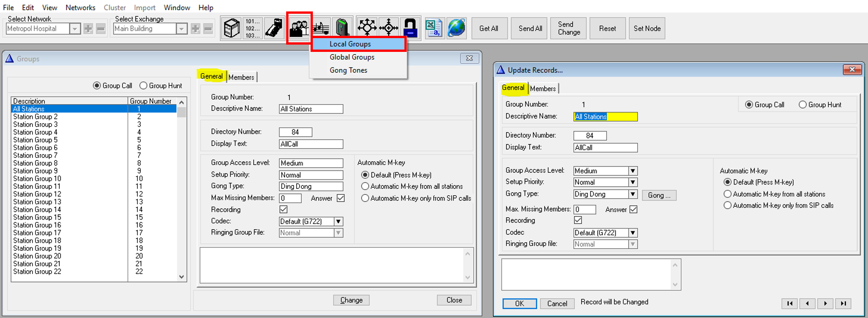Image resolution: width=868 pixels, height=318 pixels.
Task: Toggle Recording checkbox in Update Records
Action: tap(578, 220)
